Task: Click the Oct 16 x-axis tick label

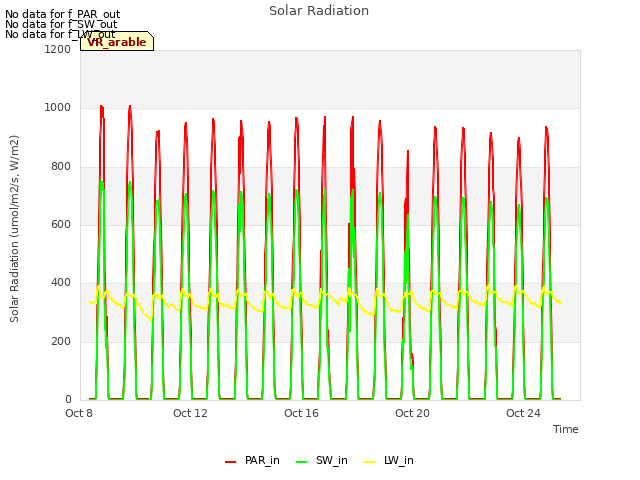Action: click(x=301, y=413)
